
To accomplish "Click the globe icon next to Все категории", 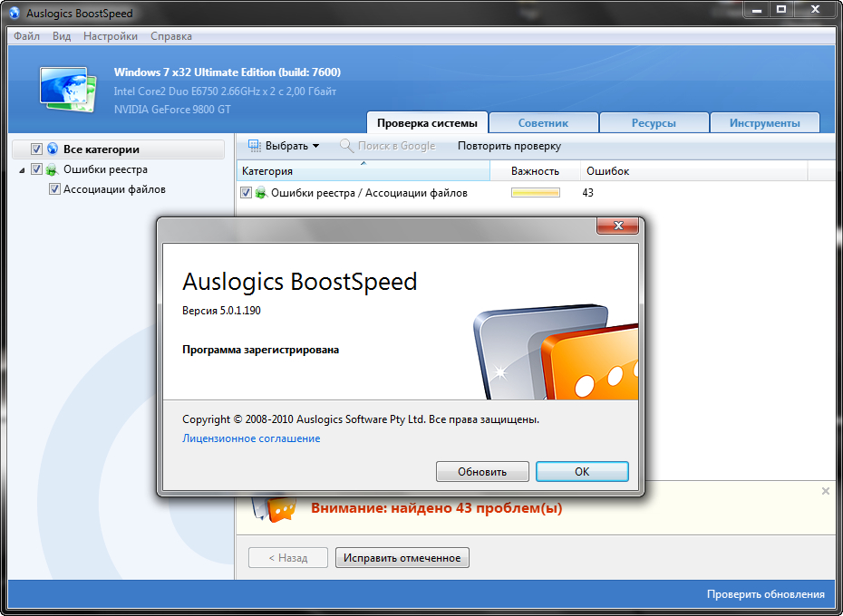I will click(x=53, y=149).
